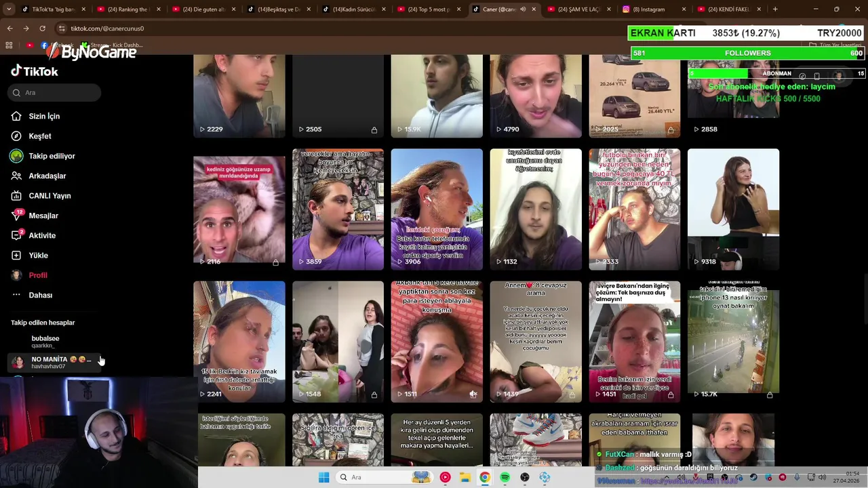Open the Windows Start menu
The image size is (868, 488).
[323, 477]
